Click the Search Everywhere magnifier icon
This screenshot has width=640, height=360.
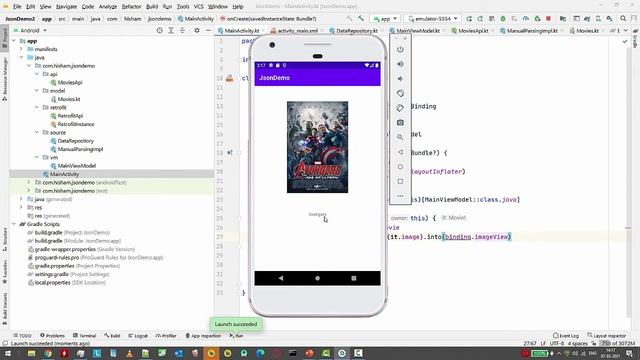[623, 19]
